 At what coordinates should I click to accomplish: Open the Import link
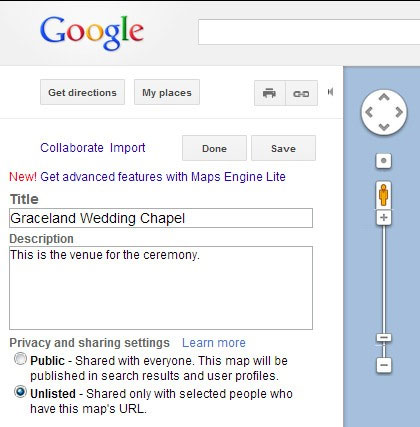(x=128, y=148)
